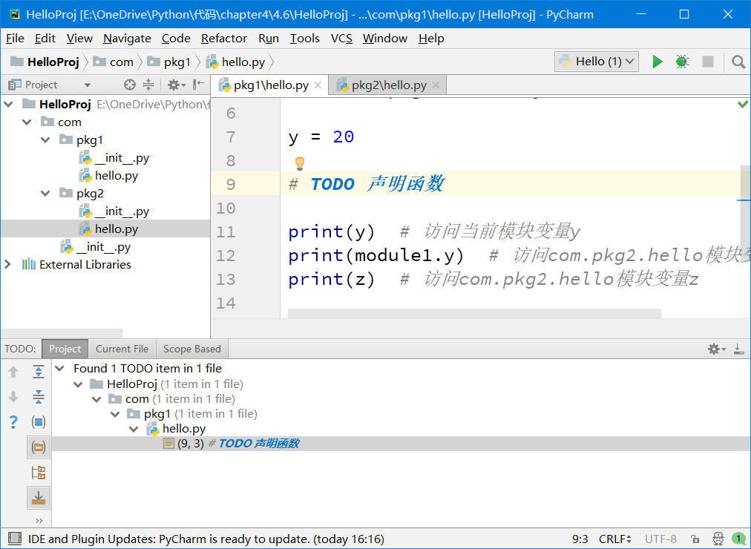Screen dimensions: 751x549
Task: Toggle group by modules in the TODO panel
Action: (x=38, y=422)
